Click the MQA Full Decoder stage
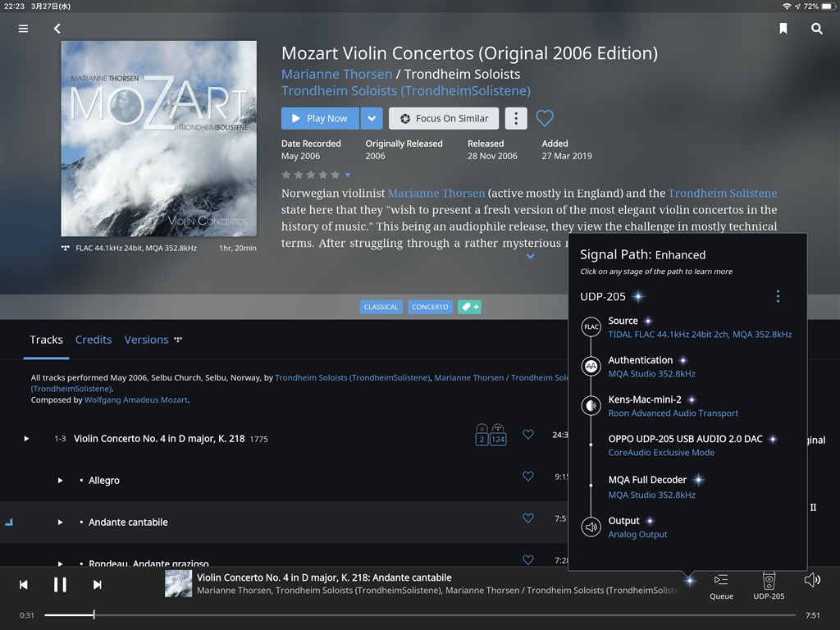This screenshot has width=840, height=630. pyautogui.click(x=647, y=480)
